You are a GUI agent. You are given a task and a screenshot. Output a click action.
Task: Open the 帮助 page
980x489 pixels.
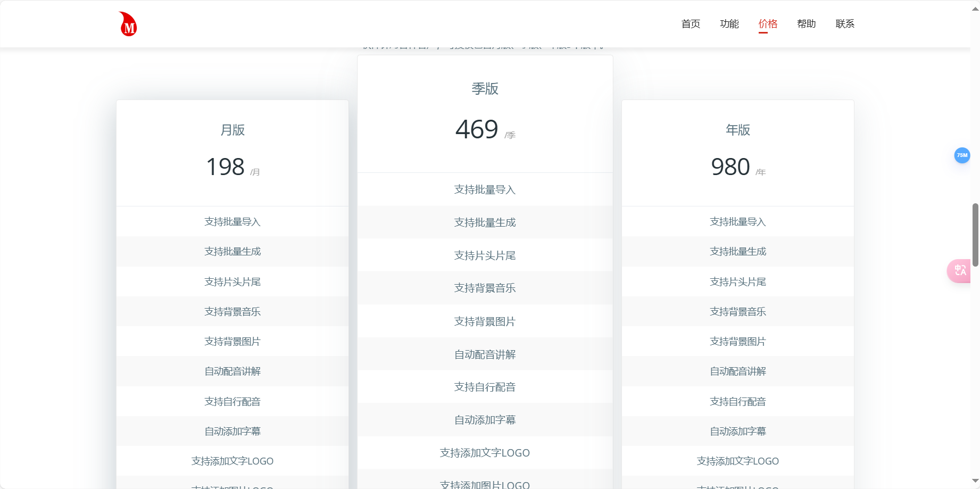(806, 23)
